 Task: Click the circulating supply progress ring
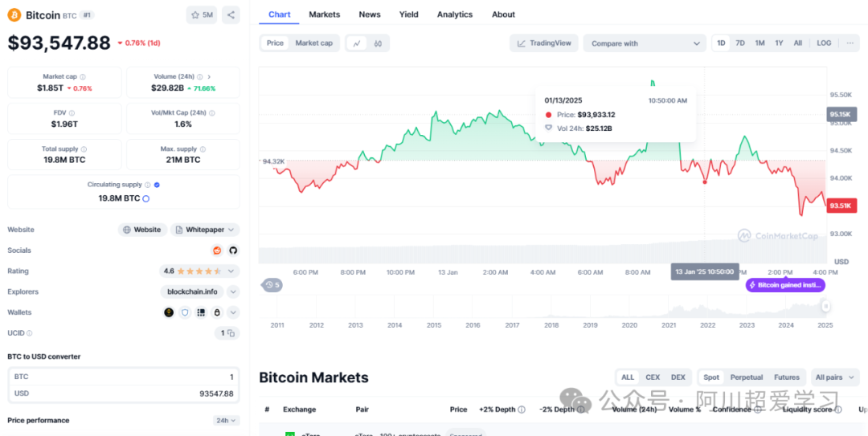coord(146,198)
